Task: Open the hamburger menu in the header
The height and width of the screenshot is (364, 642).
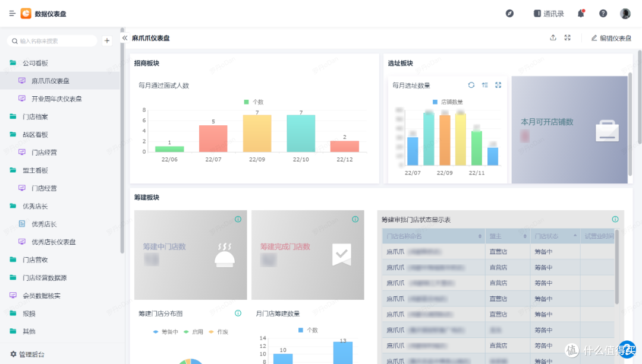Action: [12, 14]
